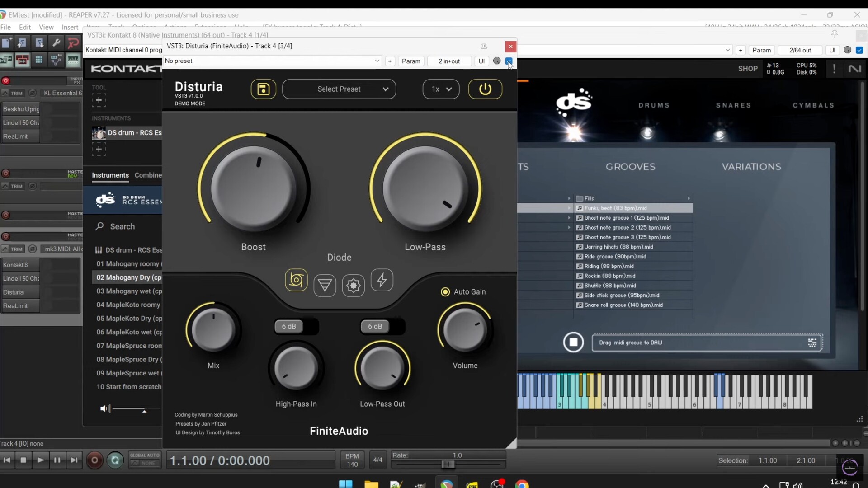The image size is (868, 488).
Task: Click the High-Pass In knob
Action: coord(296,368)
